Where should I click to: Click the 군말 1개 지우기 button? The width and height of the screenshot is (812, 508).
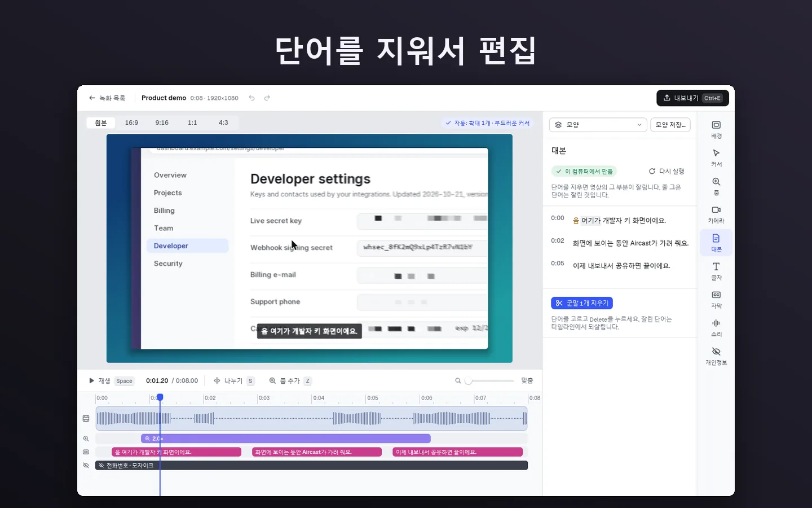tap(582, 303)
